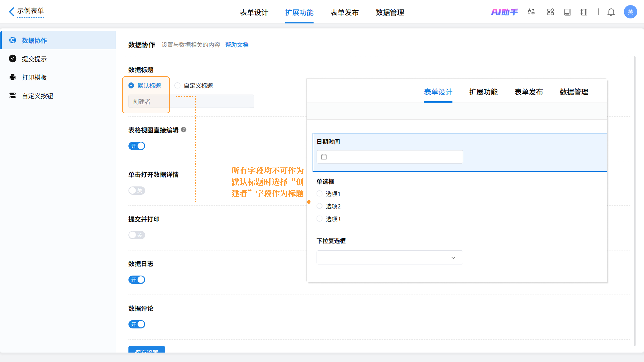Select the 自定义标题 radio button
644x362 pixels.
[177, 86]
